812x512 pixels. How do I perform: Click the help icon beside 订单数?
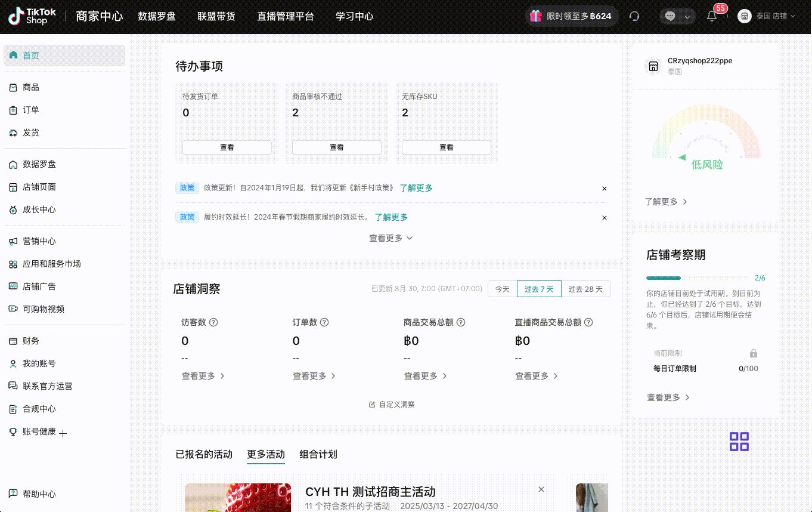[324, 322]
